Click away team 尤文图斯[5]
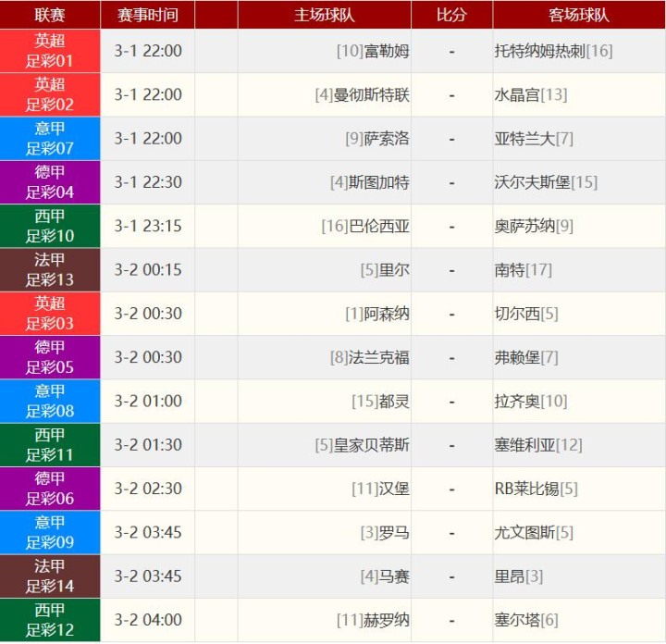This screenshot has height=644, width=666. pyautogui.click(x=534, y=533)
